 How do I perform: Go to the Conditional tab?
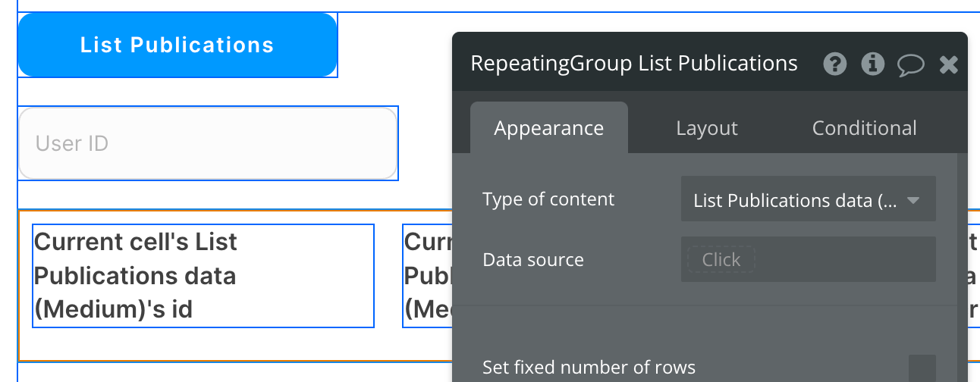click(x=864, y=128)
